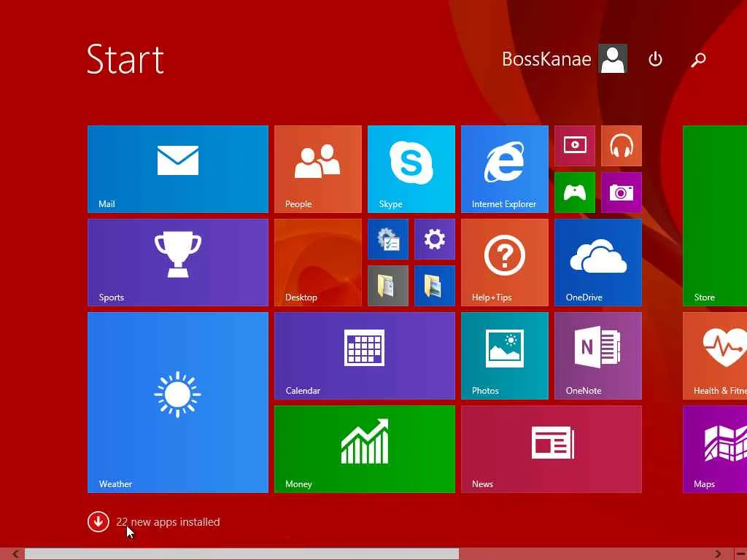Open the PC settings gear tile

435,239
